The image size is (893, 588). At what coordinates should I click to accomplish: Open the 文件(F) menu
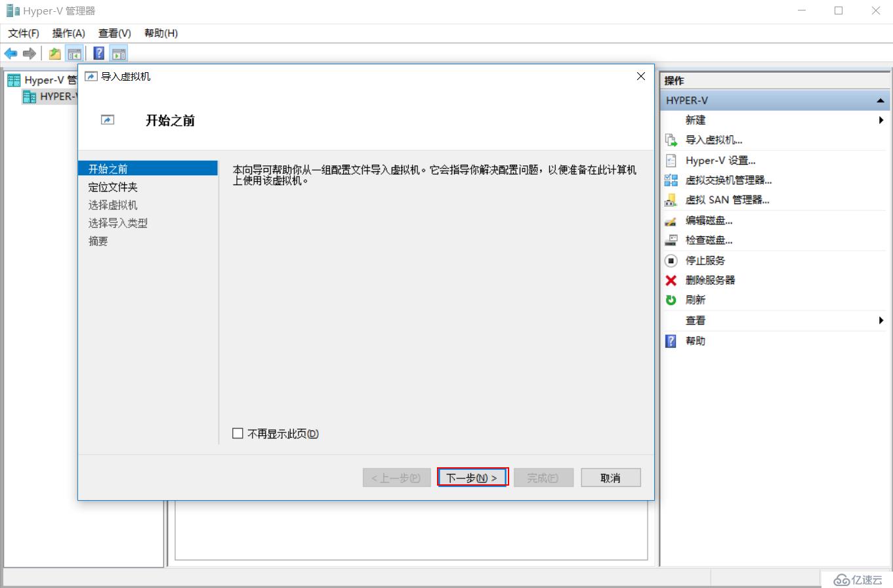(24, 33)
